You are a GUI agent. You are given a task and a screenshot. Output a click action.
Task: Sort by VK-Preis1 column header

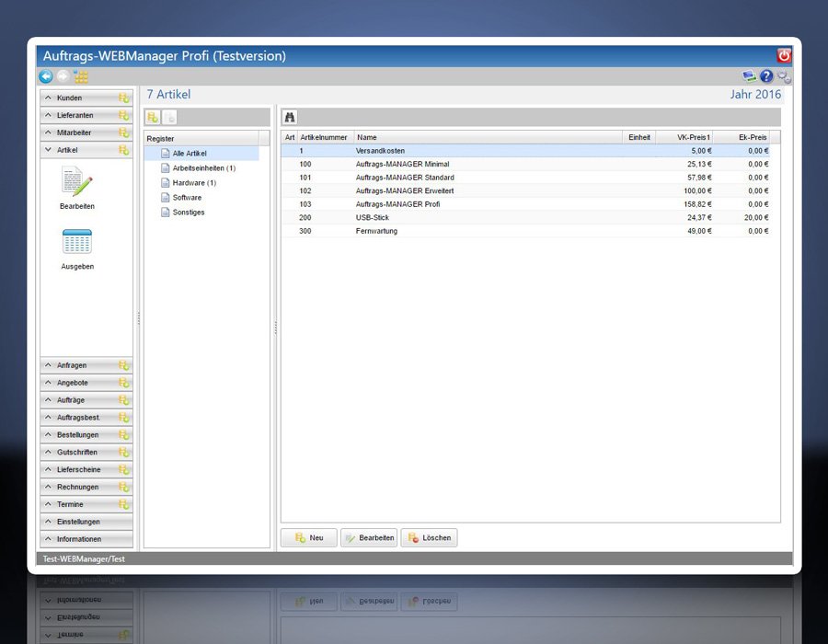pyautogui.click(x=684, y=137)
